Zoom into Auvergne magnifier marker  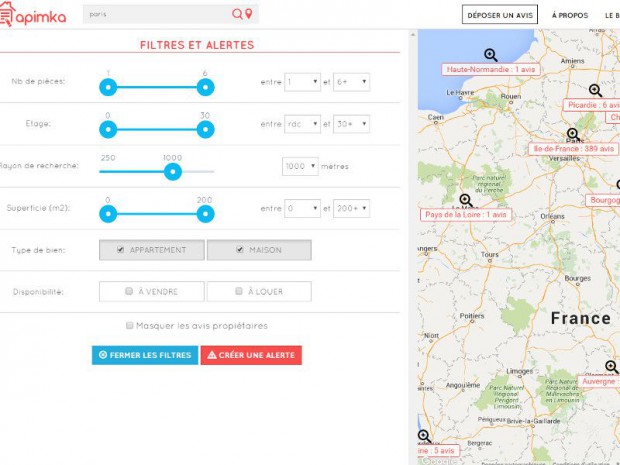tap(611, 367)
